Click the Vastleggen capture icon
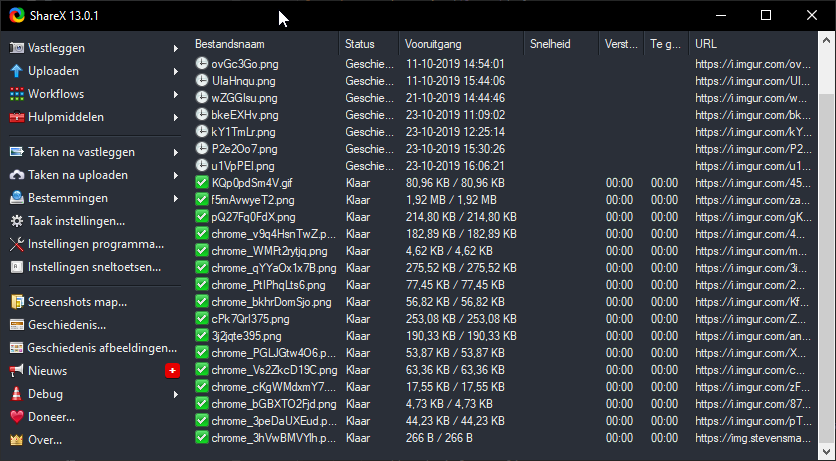Viewport: 836px width, 461px height. click(16, 48)
